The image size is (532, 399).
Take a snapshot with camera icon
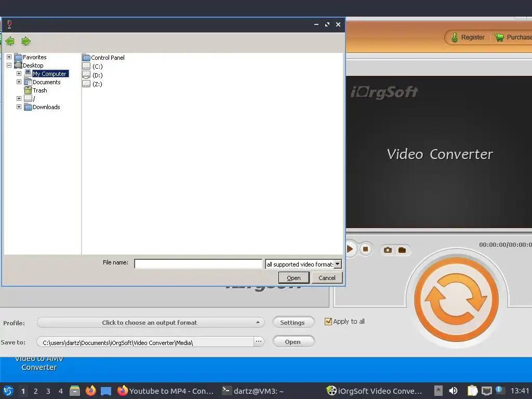[x=388, y=250]
